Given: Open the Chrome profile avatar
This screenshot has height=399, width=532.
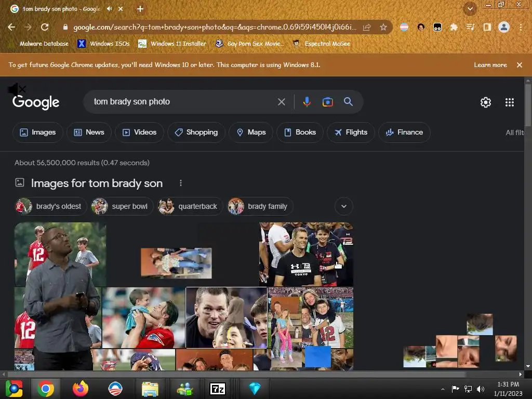Looking at the screenshot, I should click(504, 27).
